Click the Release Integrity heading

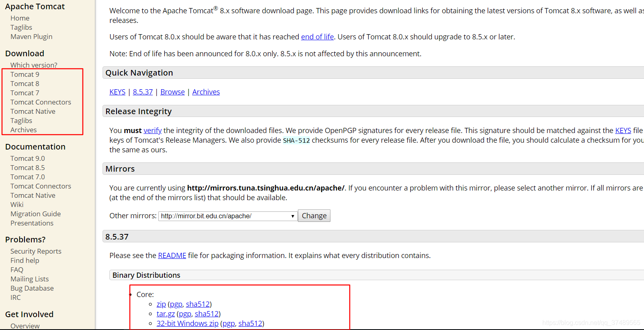pos(138,111)
